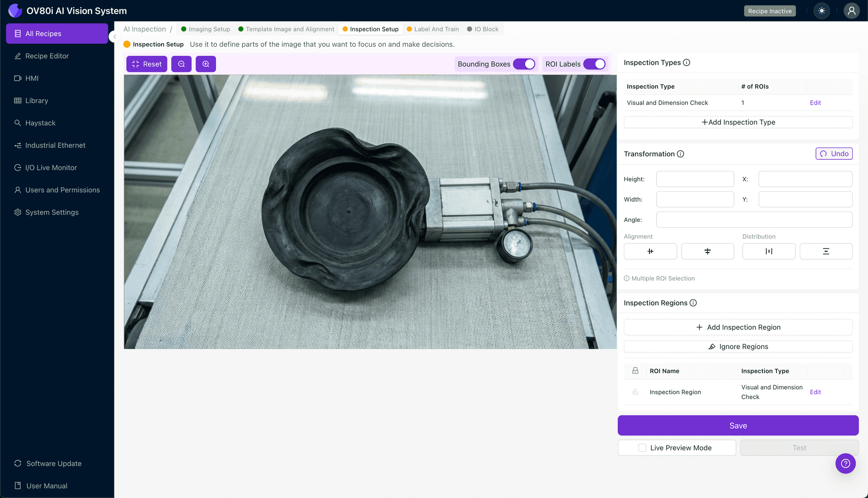
Task: Collapse the sidebar with chevron handle
Action: [x=114, y=37]
